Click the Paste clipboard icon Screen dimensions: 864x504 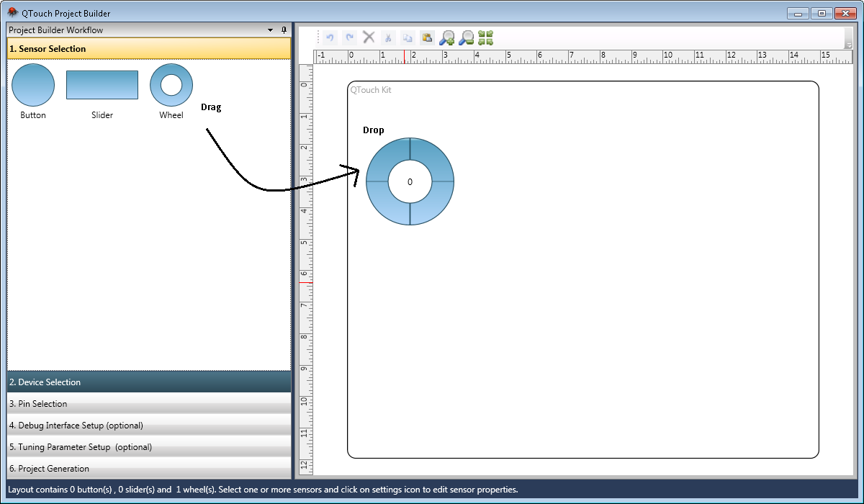pyautogui.click(x=427, y=37)
